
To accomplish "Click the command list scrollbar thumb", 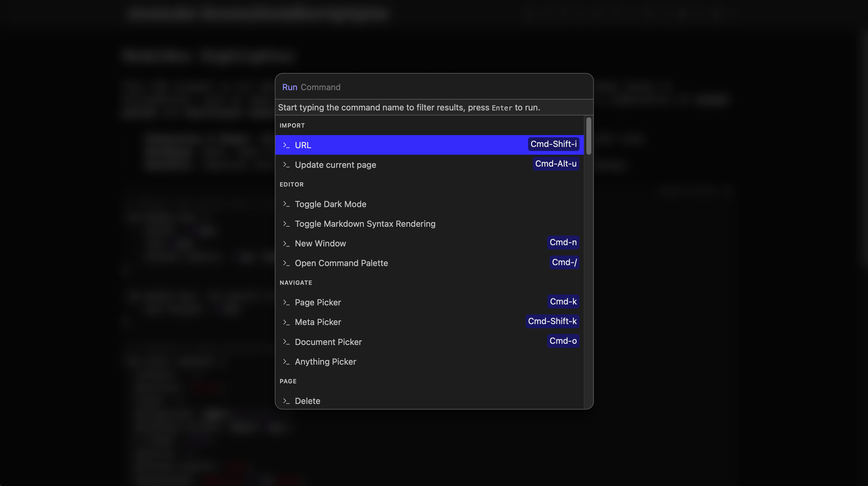I will click(588, 136).
